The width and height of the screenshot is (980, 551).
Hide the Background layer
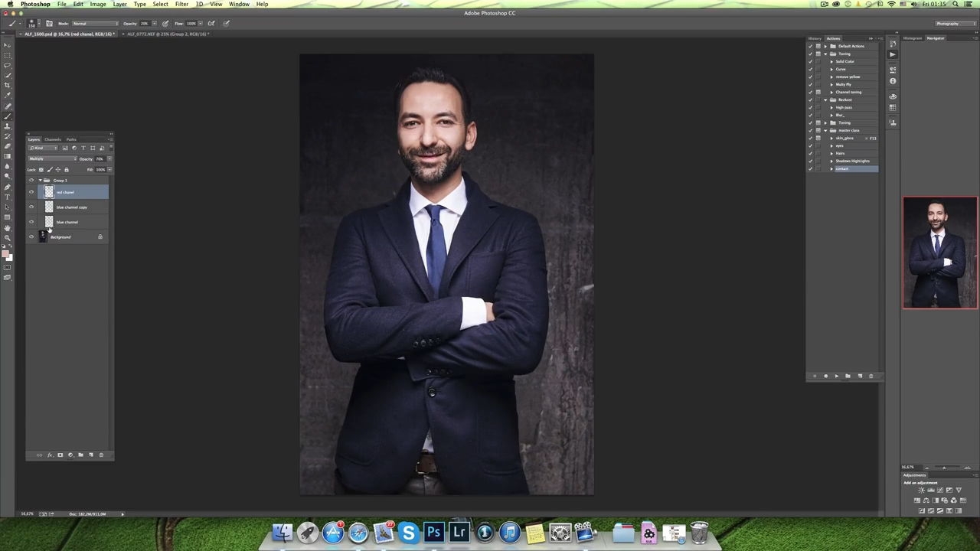click(x=31, y=237)
